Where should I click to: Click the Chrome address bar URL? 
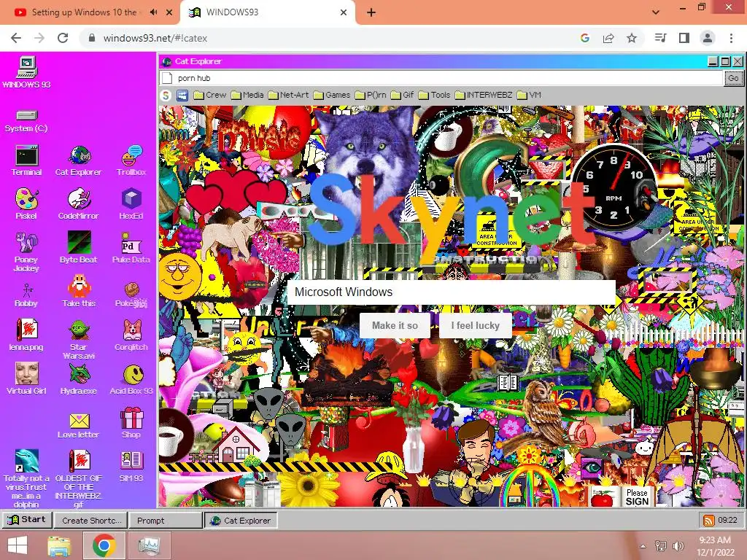click(155, 38)
